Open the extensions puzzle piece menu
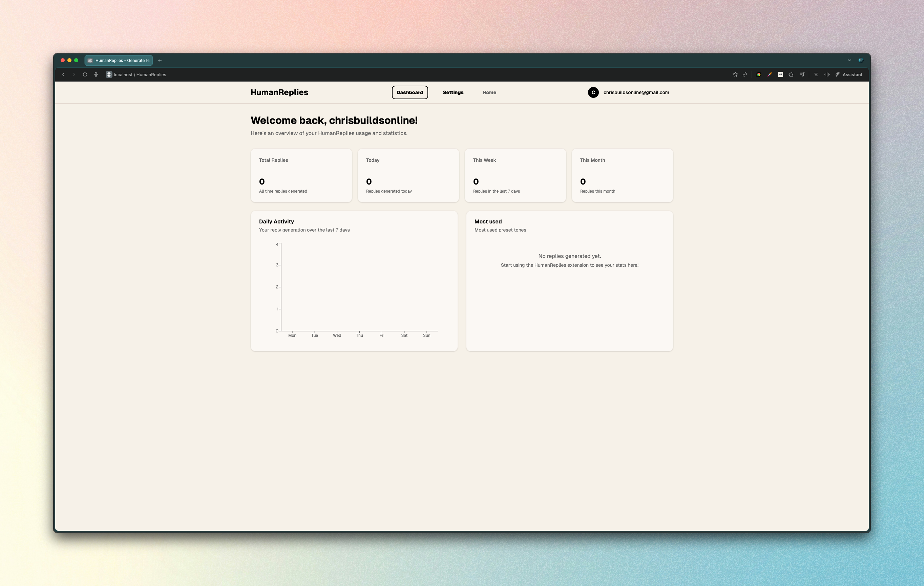Screen dimensions: 924x586 coord(791,75)
